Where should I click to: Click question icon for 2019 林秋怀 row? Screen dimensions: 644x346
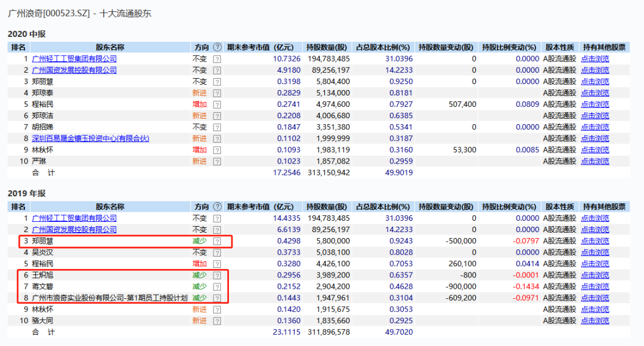217,310
